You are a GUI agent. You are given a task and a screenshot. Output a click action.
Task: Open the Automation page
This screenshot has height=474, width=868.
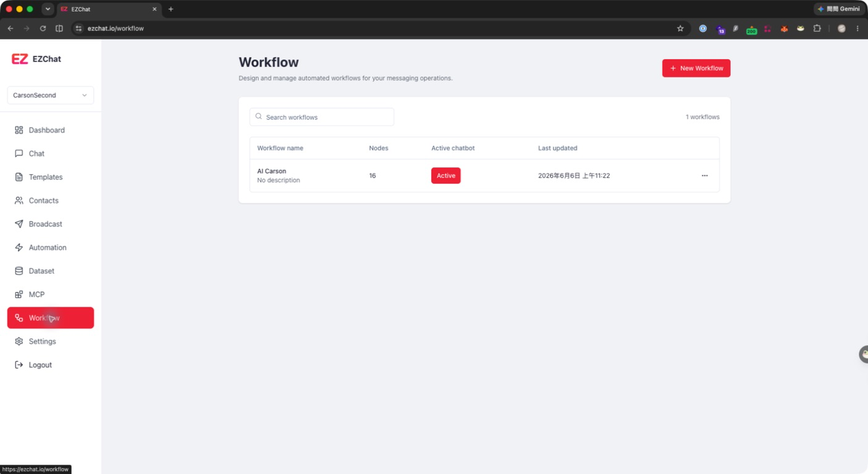(50, 247)
